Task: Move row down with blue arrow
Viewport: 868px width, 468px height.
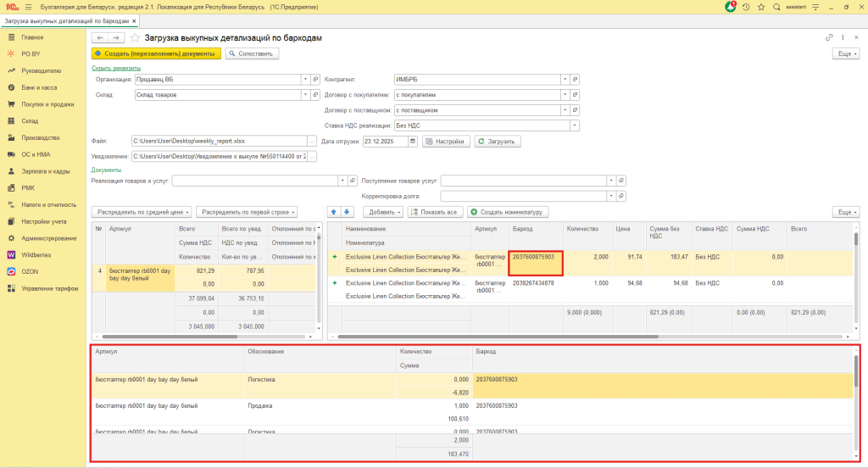Action: pos(346,211)
